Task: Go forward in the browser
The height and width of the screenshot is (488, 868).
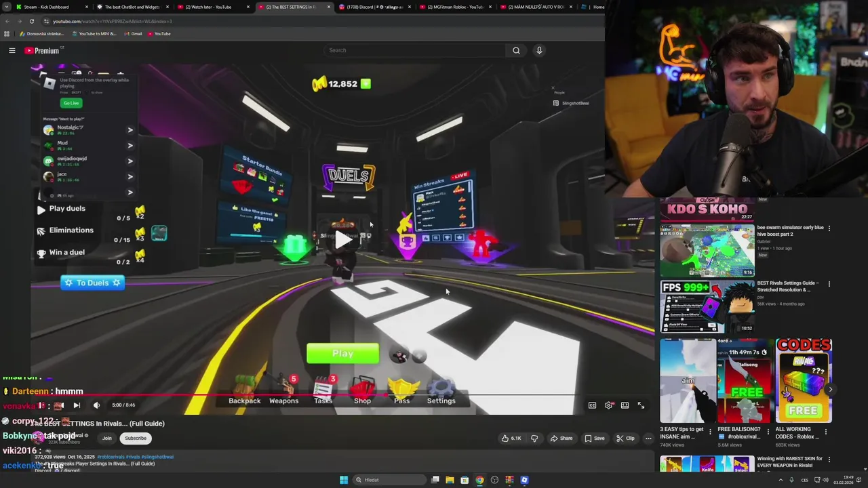Action: pos(19,21)
